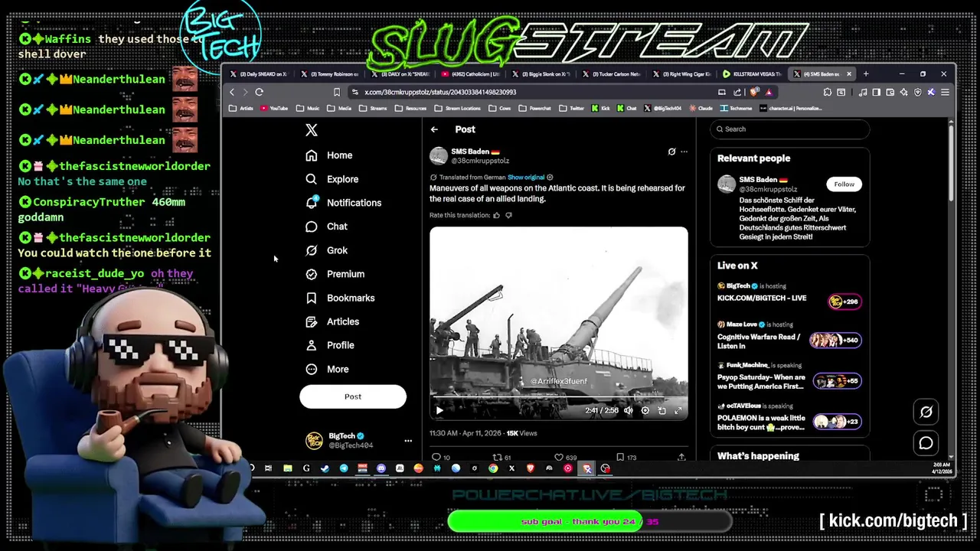Switch to KILLSTREAM VEGAS tab
Viewport: 980px width, 551px height.
pyautogui.click(x=753, y=74)
